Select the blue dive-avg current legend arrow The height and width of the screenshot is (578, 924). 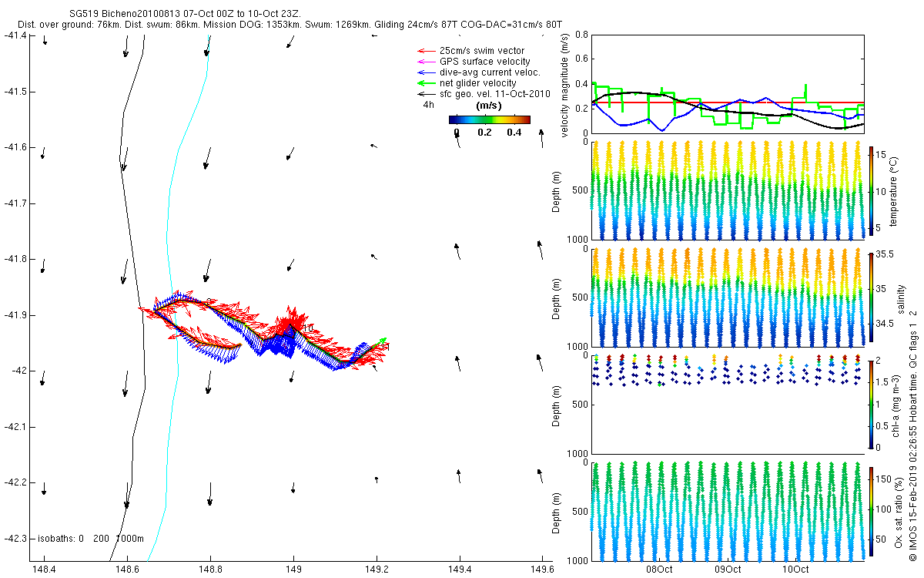pos(425,72)
